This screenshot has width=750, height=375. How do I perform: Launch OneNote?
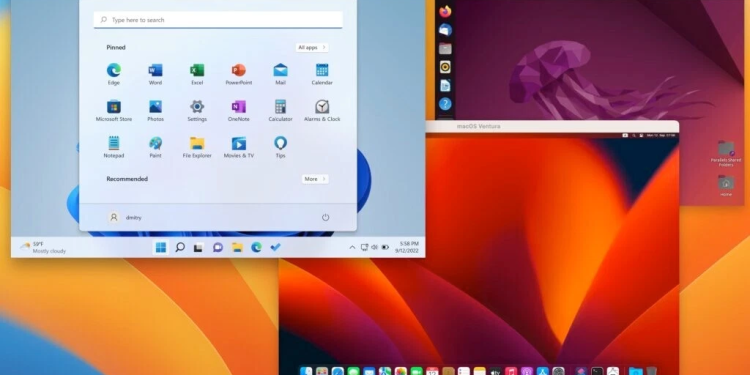pos(238,110)
